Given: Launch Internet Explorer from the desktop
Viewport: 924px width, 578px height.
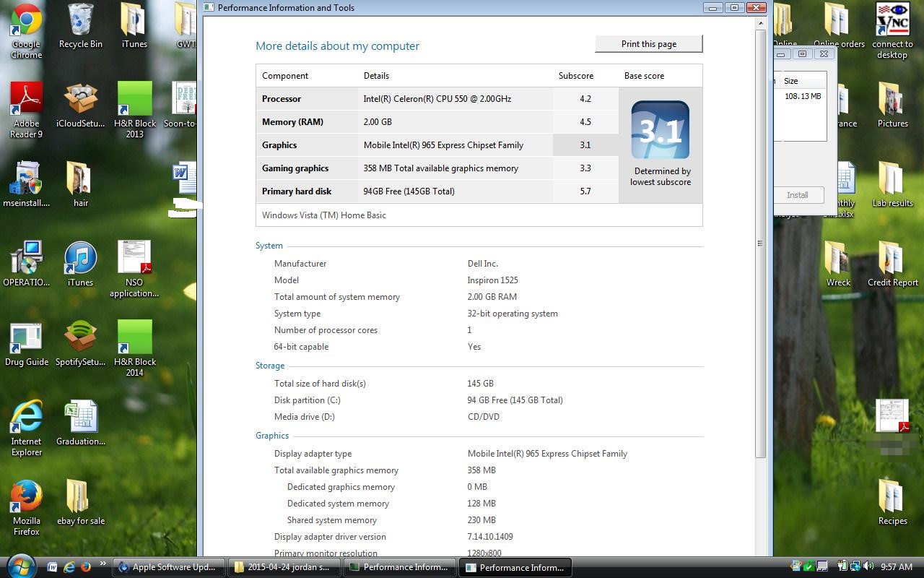Looking at the screenshot, I should [26, 428].
